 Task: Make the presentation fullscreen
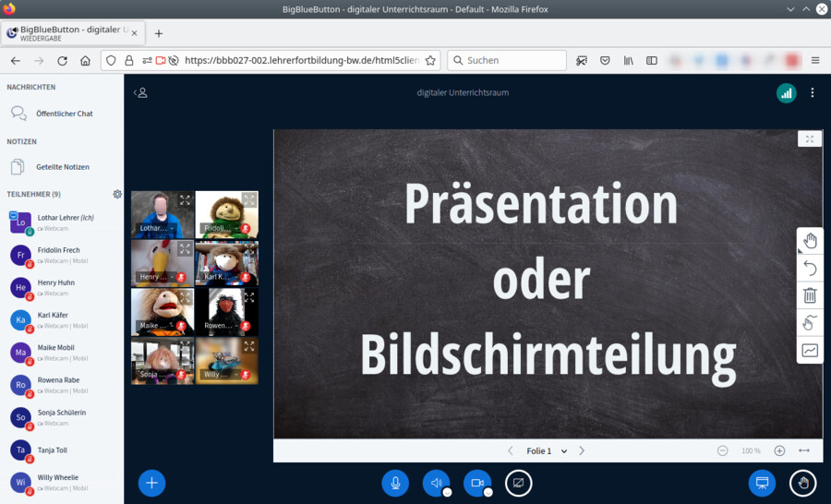tap(809, 138)
